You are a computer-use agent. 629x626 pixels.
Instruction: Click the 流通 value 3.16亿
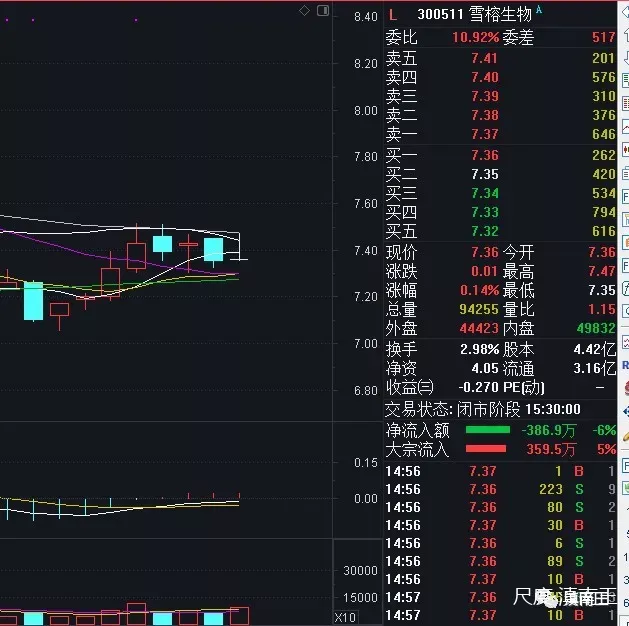tap(595, 369)
